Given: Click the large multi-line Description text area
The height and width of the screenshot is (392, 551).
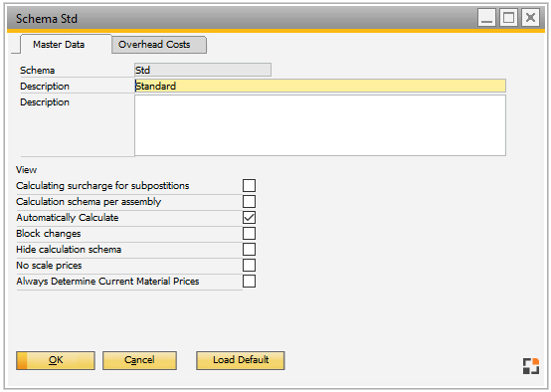Looking at the screenshot, I should (320, 125).
